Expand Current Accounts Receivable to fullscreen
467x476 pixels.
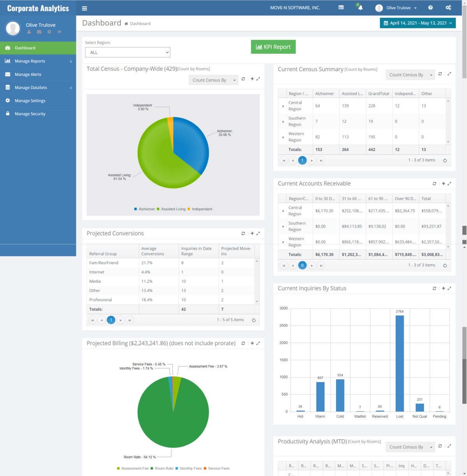point(449,183)
